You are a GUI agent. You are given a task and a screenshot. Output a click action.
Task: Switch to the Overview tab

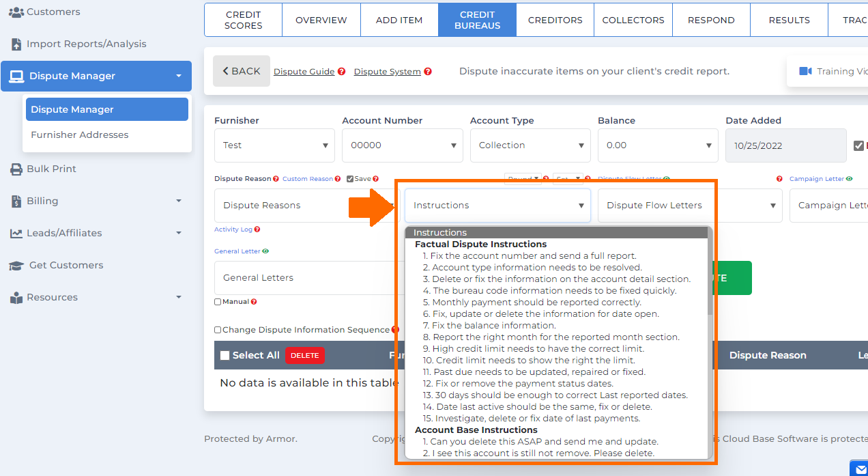(321, 20)
